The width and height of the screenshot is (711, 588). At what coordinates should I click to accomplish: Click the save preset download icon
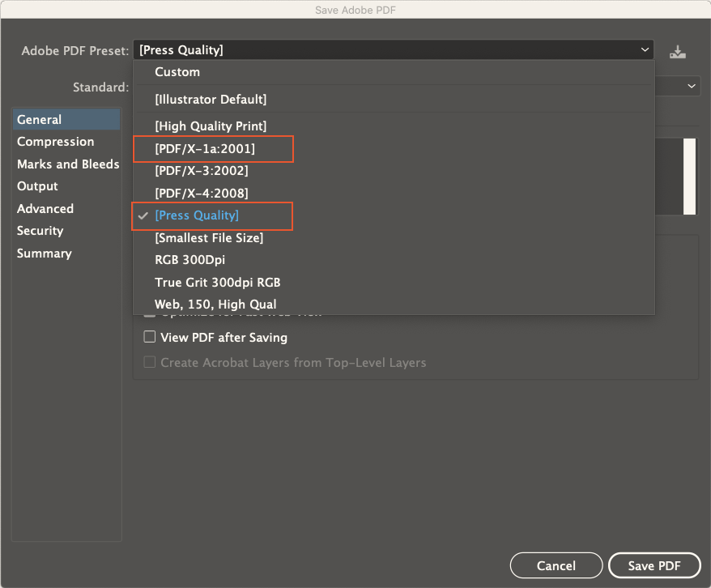(x=678, y=52)
